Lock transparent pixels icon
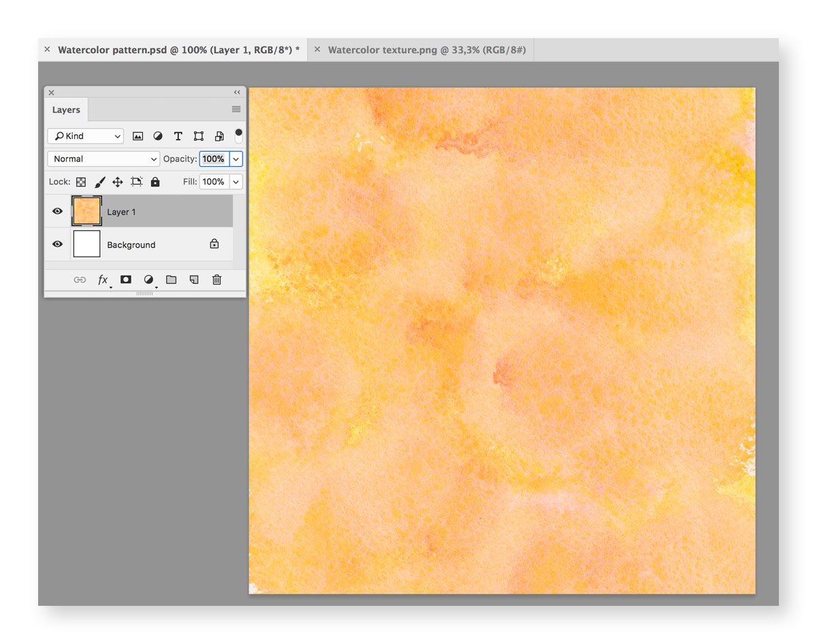The height and width of the screenshot is (644, 817). tap(81, 182)
